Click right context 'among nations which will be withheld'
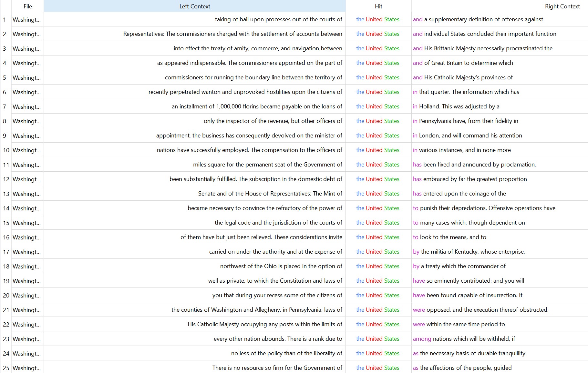588x373 pixels. point(464,339)
